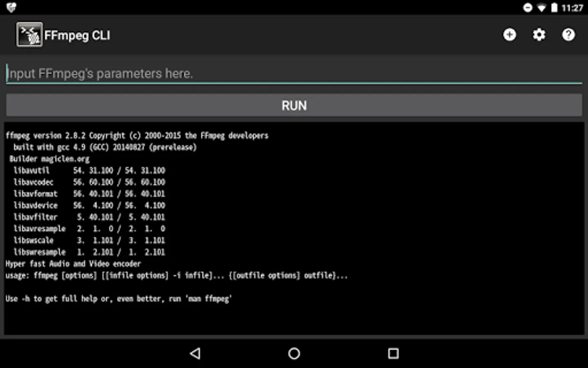
Task: Tap the FFmpeg CLI app logo
Action: coord(29,34)
